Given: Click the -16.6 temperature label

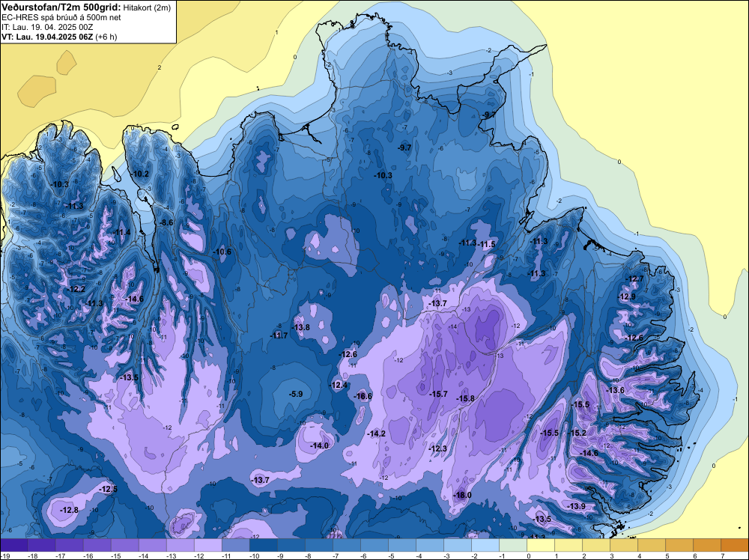Looking at the screenshot, I should [x=363, y=396].
